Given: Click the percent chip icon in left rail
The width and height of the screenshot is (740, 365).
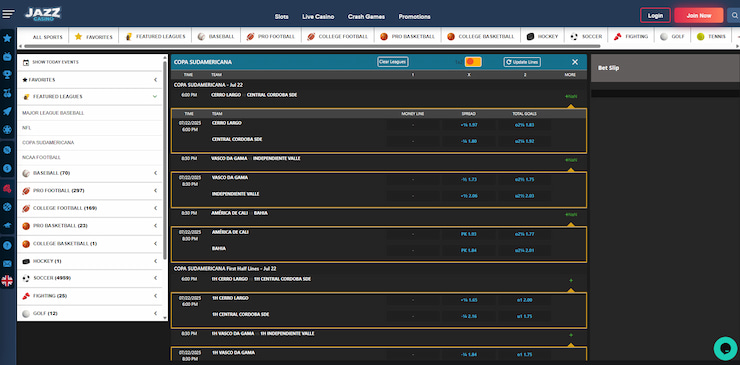Looking at the screenshot, I should (7, 150).
